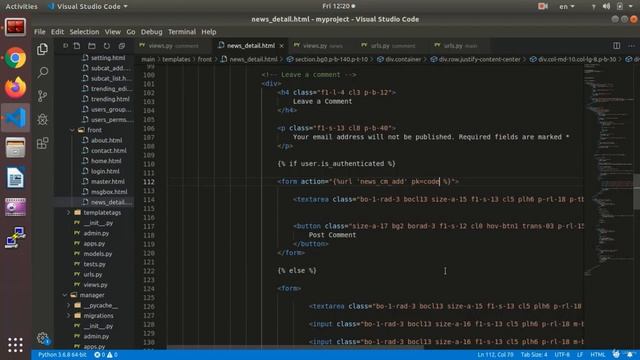Open the Explorer view in activity bar

(x=42, y=49)
